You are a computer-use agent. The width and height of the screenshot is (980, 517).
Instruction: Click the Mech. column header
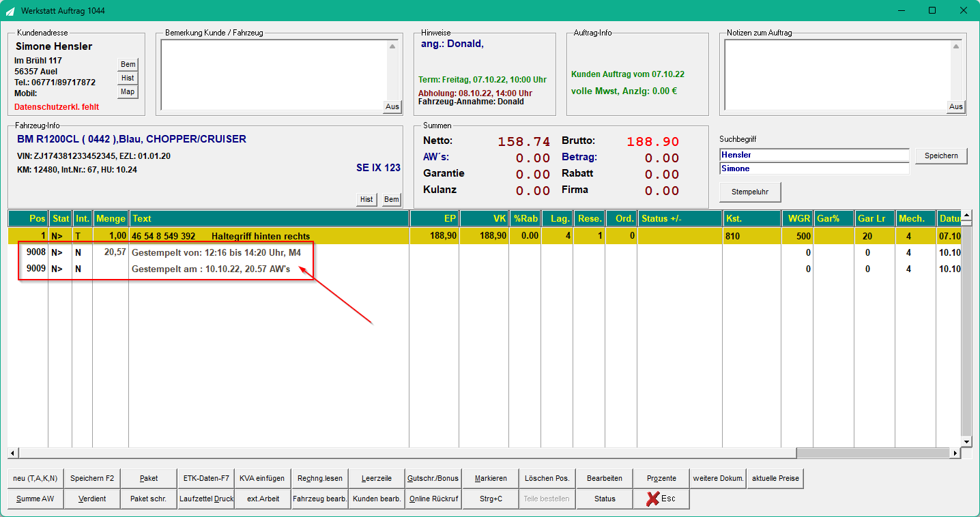click(915, 218)
